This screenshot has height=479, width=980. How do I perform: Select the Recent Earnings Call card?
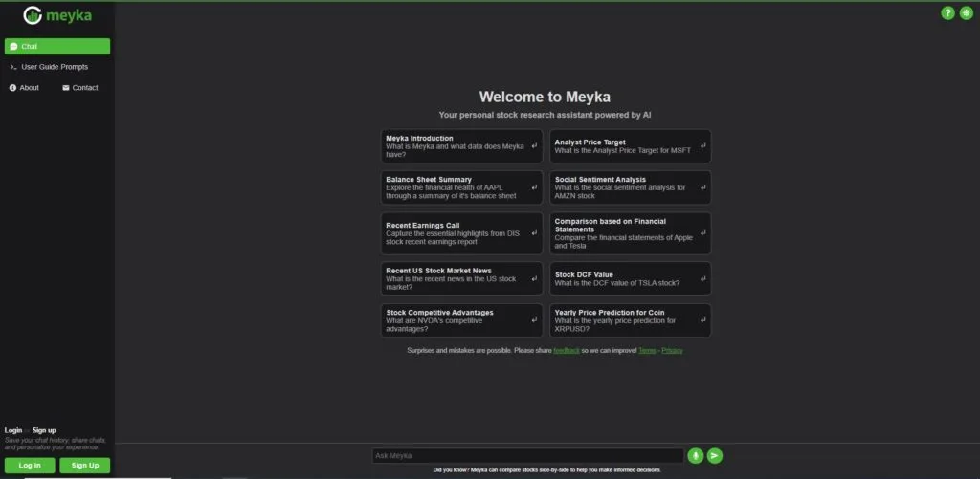click(462, 233)
